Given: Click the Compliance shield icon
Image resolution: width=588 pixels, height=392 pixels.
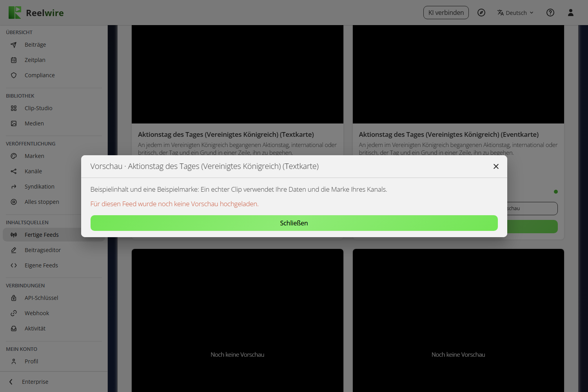Looking at the screenshot, I should pyautogui.click(x=14, y=75).
